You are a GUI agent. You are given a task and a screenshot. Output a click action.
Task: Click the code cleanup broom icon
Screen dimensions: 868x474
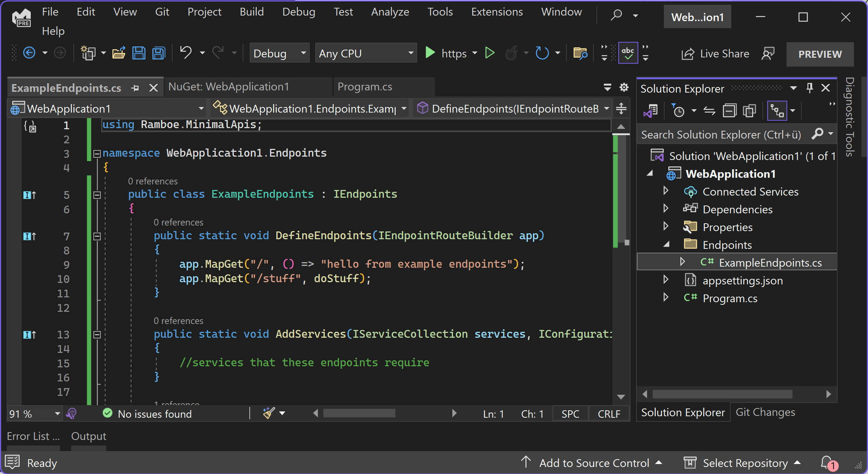(x=269, y=413)
